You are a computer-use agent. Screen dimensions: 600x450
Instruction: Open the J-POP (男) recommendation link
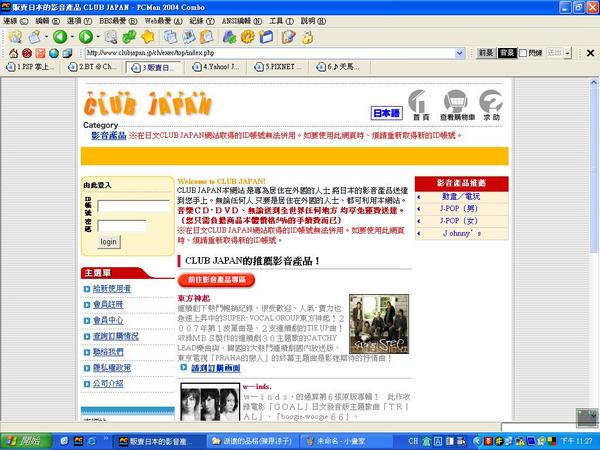(458, 209)
